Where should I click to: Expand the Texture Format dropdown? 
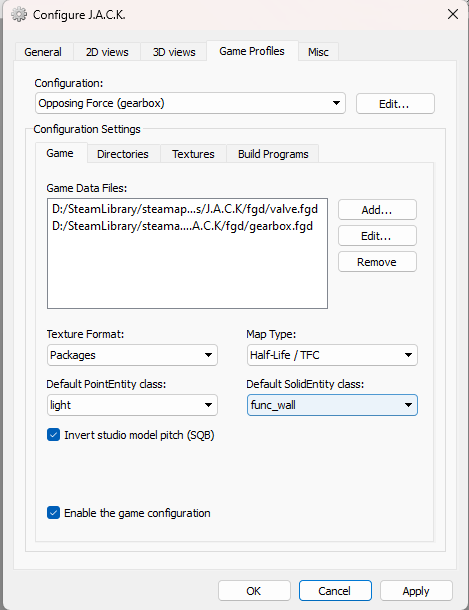132,355
